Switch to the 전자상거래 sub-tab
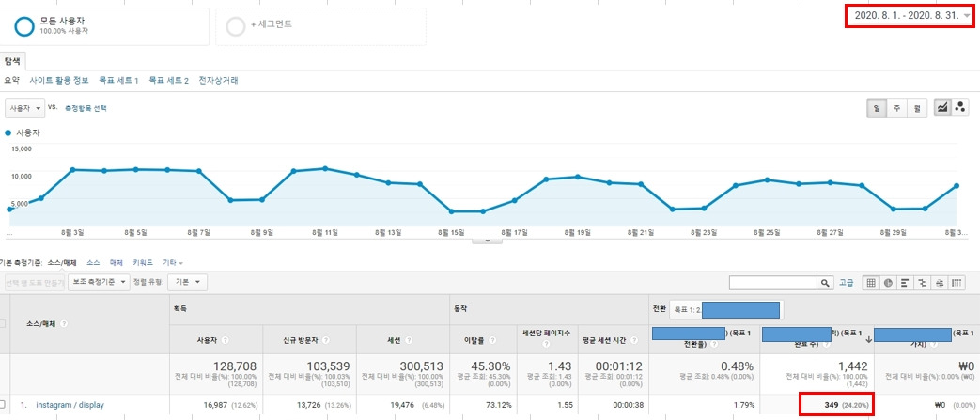Screen dimensions: 980x420 tap(218, 81)
